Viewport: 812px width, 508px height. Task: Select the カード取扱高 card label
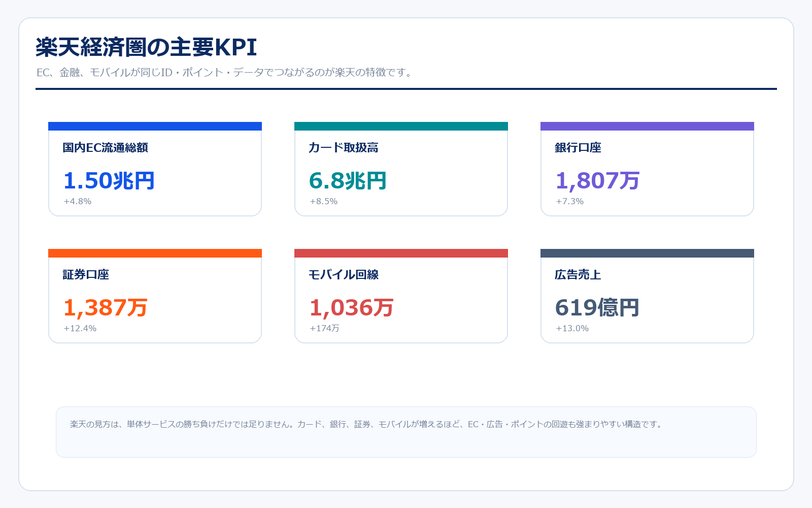(344, 148)
